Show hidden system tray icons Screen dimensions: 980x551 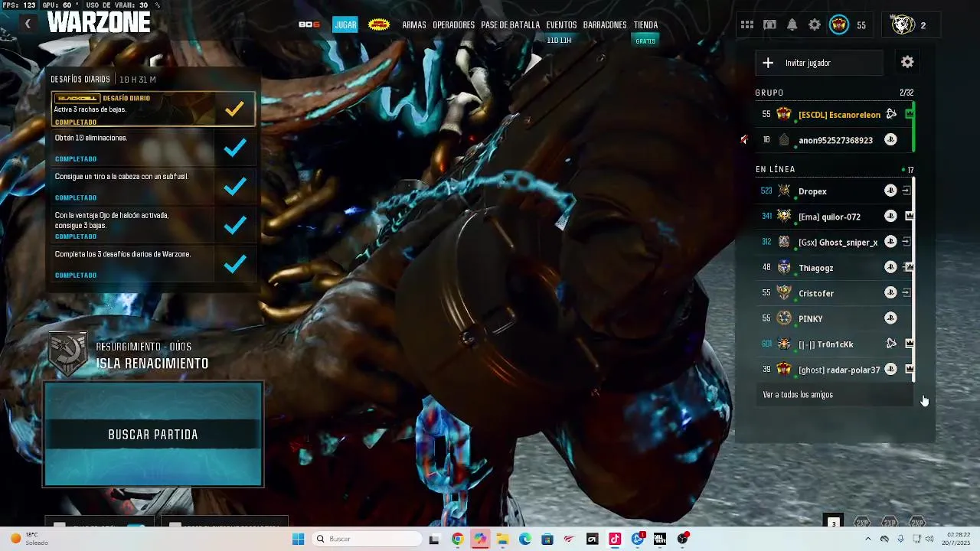point(867,539)
